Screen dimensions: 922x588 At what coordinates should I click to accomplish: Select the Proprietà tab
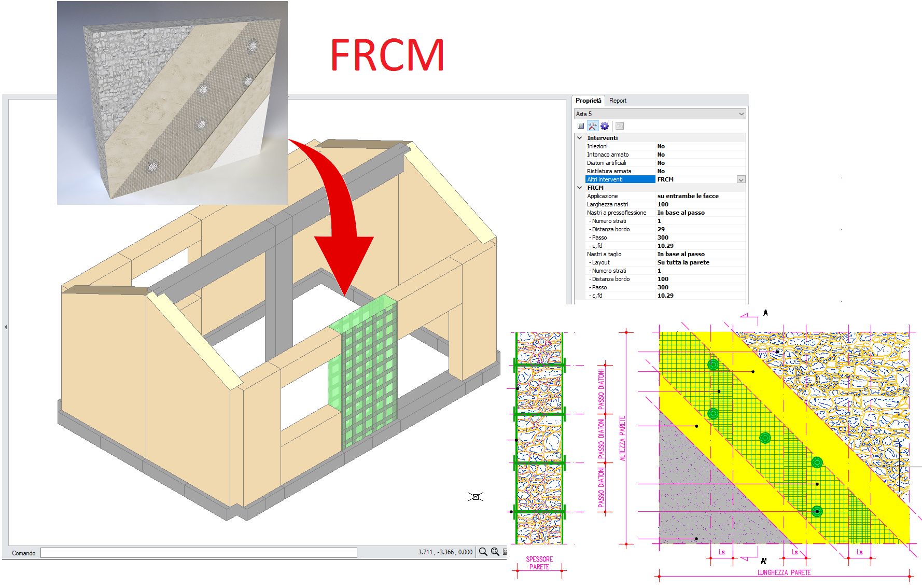coord(588,101)
